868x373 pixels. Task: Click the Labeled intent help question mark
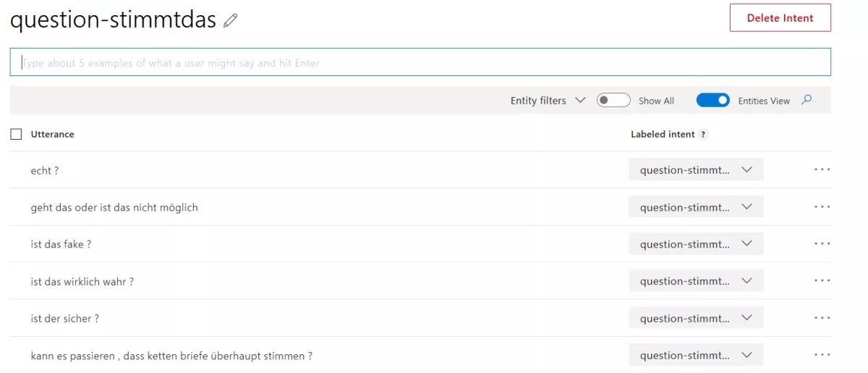pos(703,135)
